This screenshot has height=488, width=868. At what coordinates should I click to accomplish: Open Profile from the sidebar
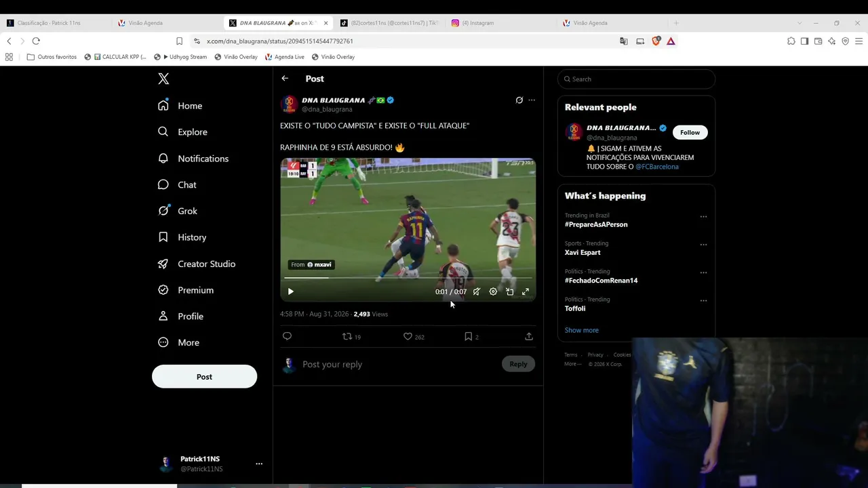click(180, 317)
